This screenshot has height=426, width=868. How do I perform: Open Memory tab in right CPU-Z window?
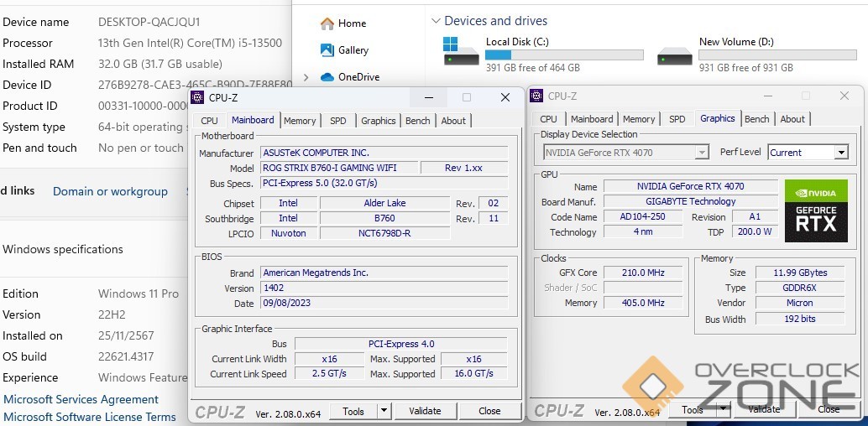click(639, 119)
